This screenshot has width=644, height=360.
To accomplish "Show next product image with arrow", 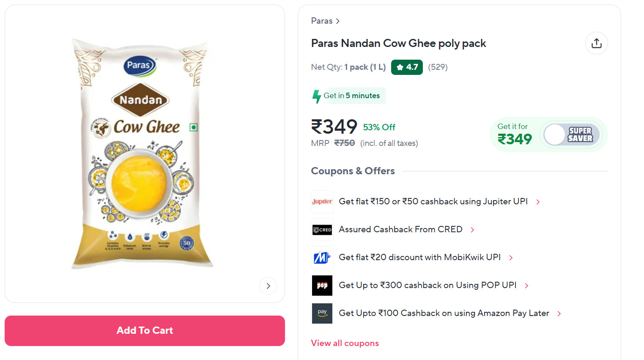I will pos(268,286).
